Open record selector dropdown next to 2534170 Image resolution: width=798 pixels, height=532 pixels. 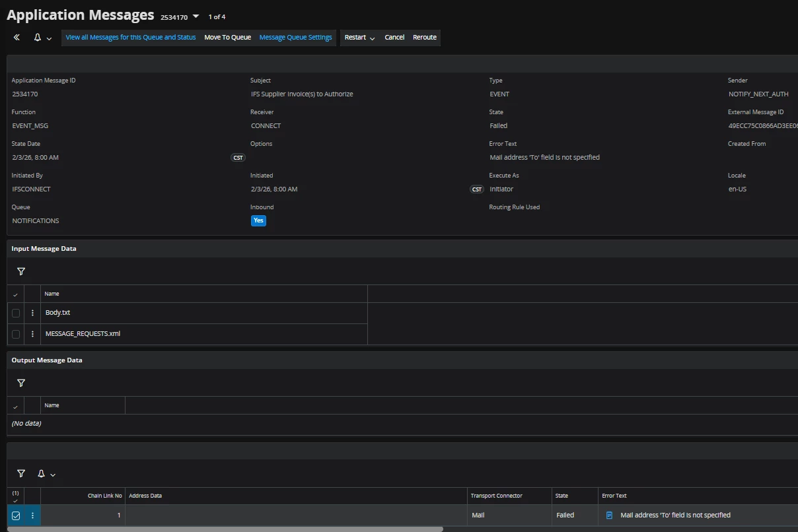click(x=196, y=17)
